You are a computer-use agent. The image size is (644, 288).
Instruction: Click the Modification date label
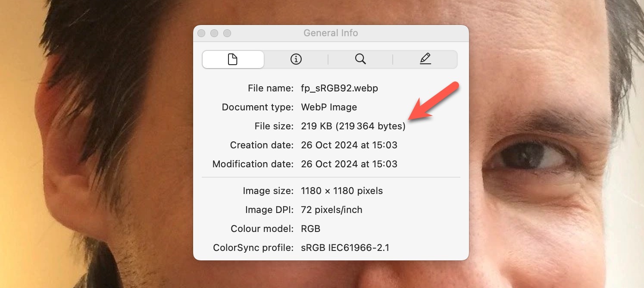(253, 164)
